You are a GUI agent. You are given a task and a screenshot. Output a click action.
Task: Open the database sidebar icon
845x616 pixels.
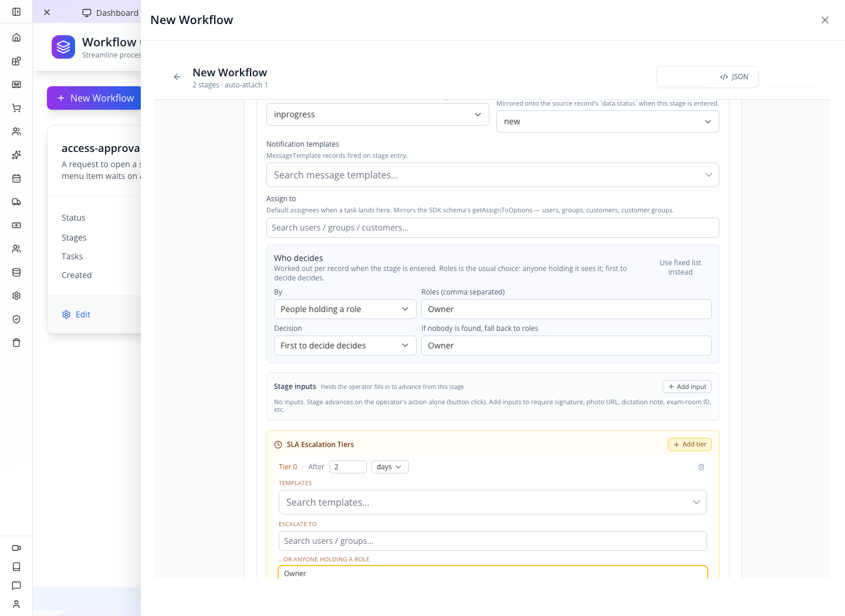[x=16, y=272]
